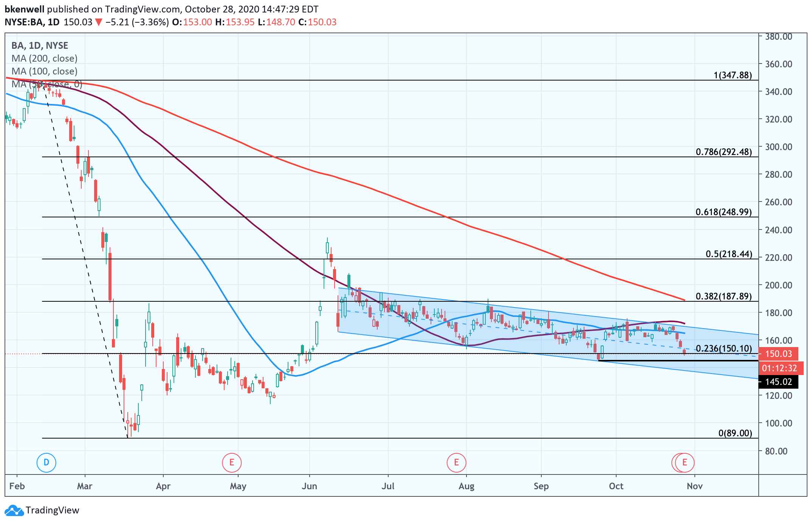
Task: Click the 200.00 mark on price scale
Action: point(778,285)
